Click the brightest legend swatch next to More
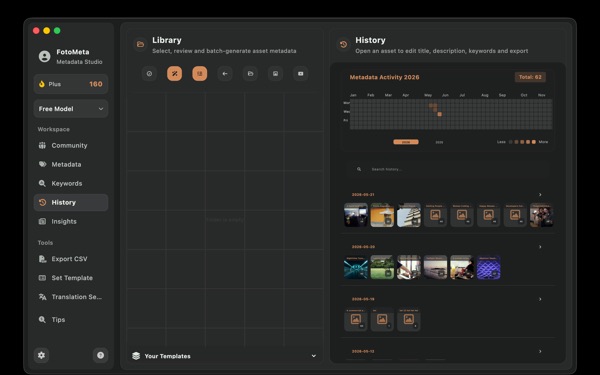 (x=534, y=142)
